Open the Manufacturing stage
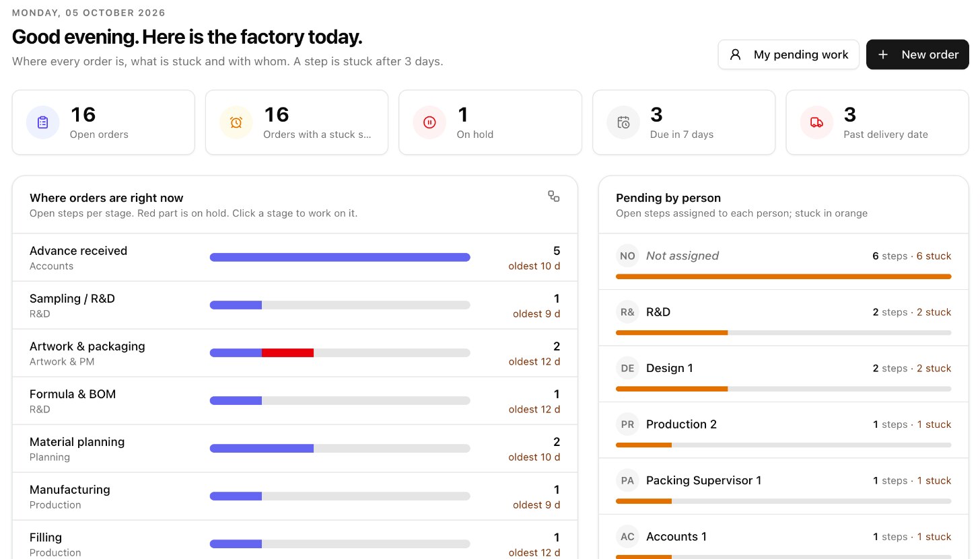Screen dimensions: 980x559 [x=295, y=496]
